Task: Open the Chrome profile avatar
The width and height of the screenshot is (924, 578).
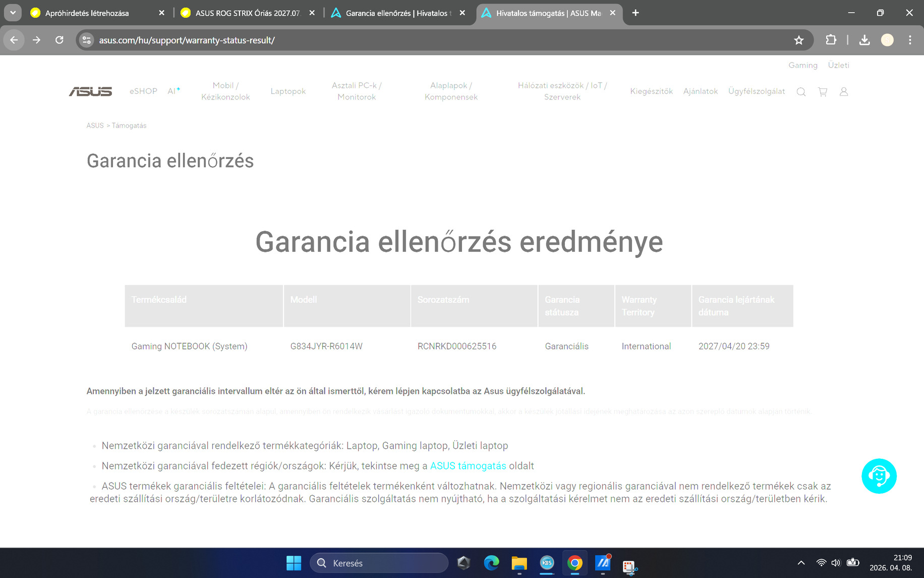Action: pos(887,40)
